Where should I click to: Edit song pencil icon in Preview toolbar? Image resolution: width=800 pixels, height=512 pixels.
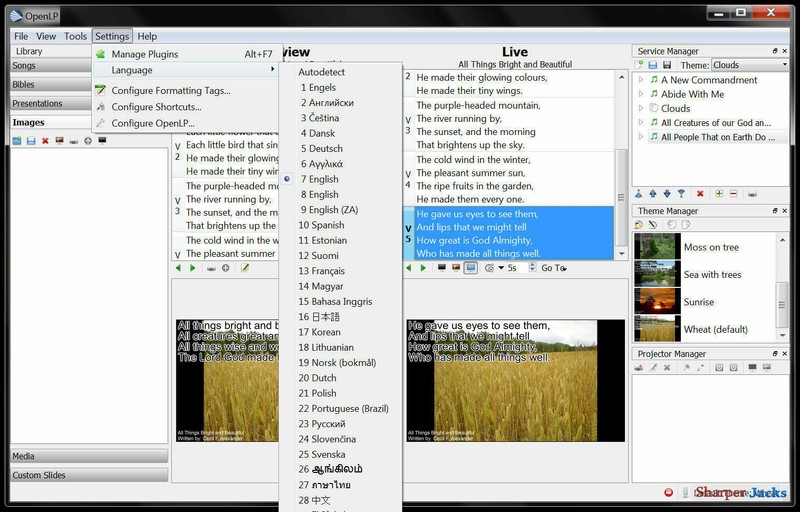pyautogui.click(x=245, y=268)
